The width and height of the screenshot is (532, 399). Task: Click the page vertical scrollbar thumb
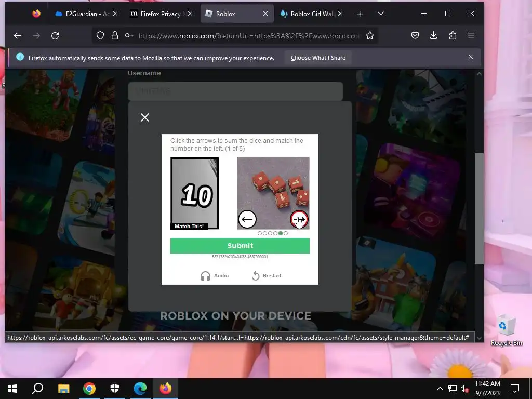click(x=479, y=209)
